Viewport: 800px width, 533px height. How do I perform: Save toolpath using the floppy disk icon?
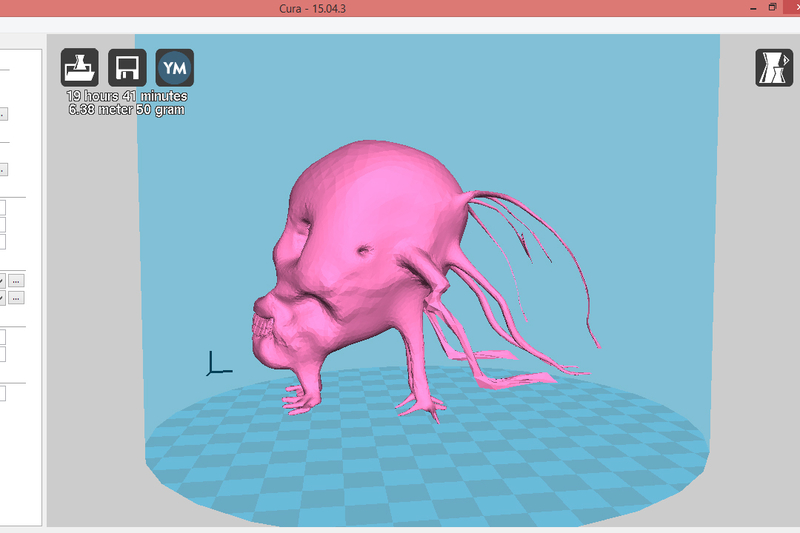coord(127,68)
